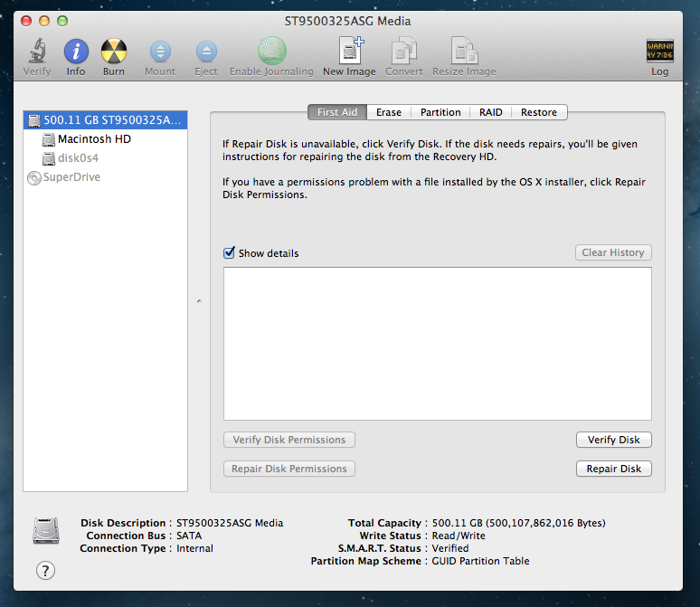Click Enable Journaling toolbar icon
Image resolution: width=700 pixels, height=607 pixels.
pyautogui.click(x=272, y=51)
